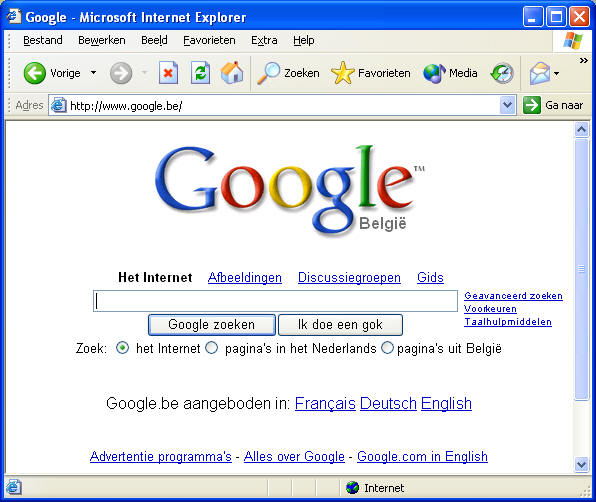The height and width of the screenshot is (502, 596).
Task: Refresh the page using the green arrows icon
Action: (x=200, y=73)
